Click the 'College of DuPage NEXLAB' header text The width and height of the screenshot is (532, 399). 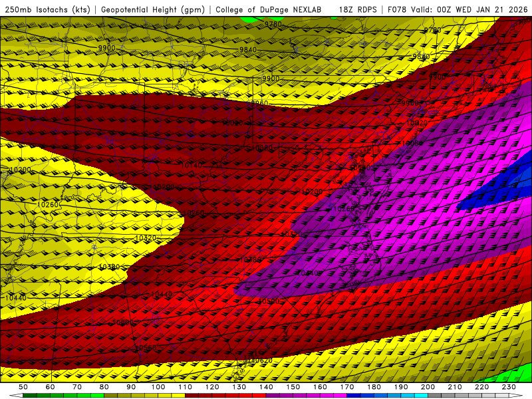(x=269, y=9)
